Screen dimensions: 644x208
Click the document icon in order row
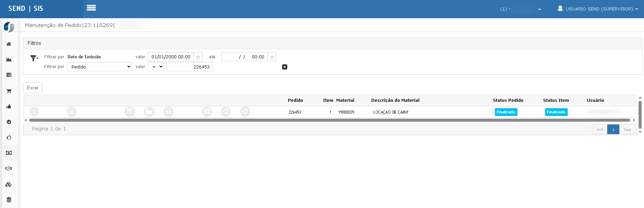tap(71, 112)
